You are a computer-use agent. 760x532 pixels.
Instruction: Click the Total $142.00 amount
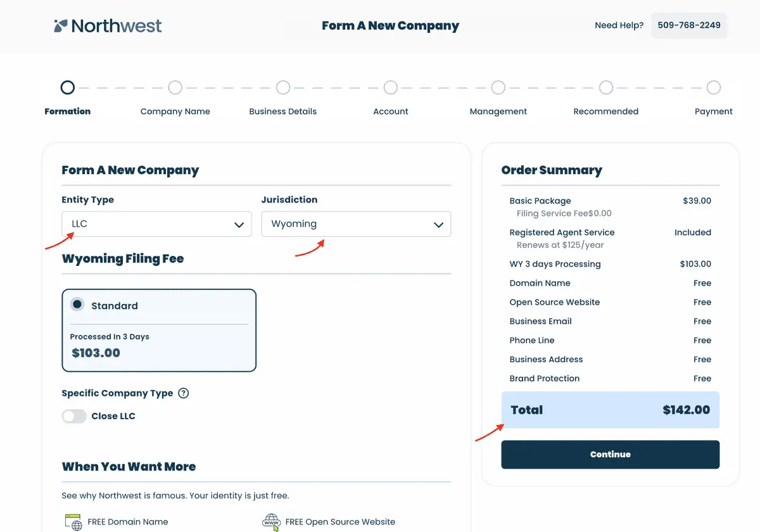[x=687, y=410]
